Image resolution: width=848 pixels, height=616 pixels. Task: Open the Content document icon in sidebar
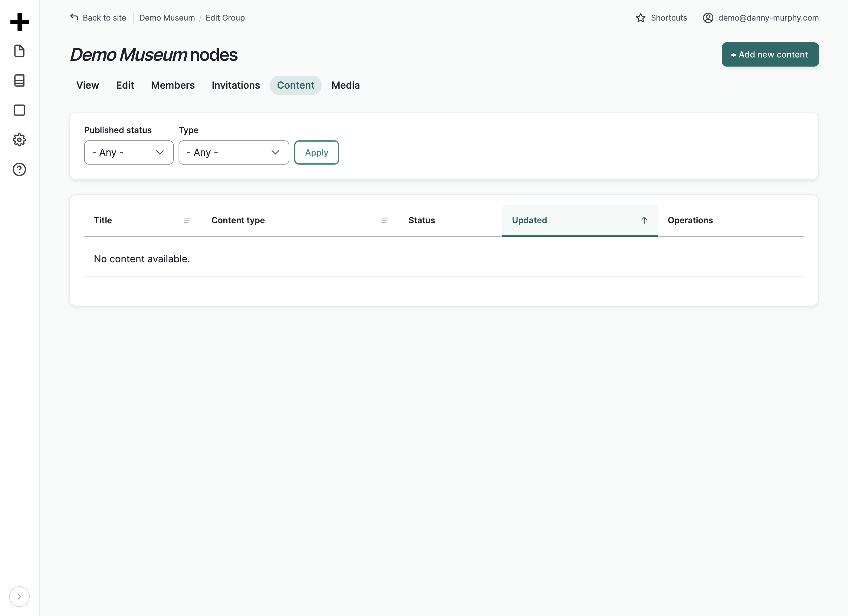pyautogui.click(x=19, y=51)
